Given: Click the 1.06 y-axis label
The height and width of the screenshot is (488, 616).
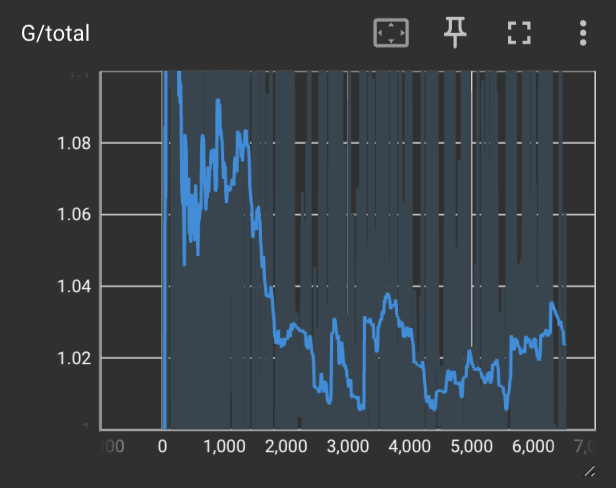Looking at the screenshot, I should [x=74, y=215].
